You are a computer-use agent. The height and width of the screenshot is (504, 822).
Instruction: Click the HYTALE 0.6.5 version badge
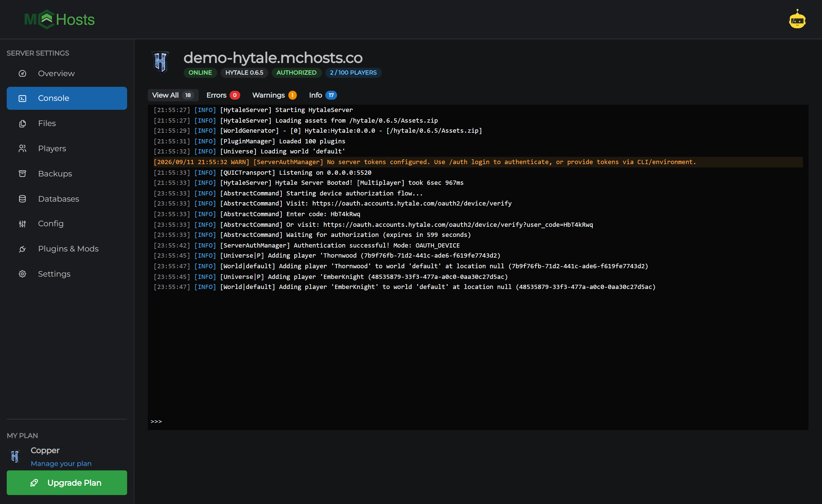coord(244,73)
